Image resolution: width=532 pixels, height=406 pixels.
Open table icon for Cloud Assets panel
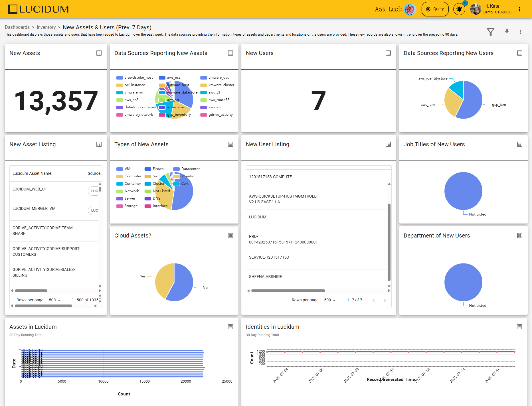click(x=230, y=236)
